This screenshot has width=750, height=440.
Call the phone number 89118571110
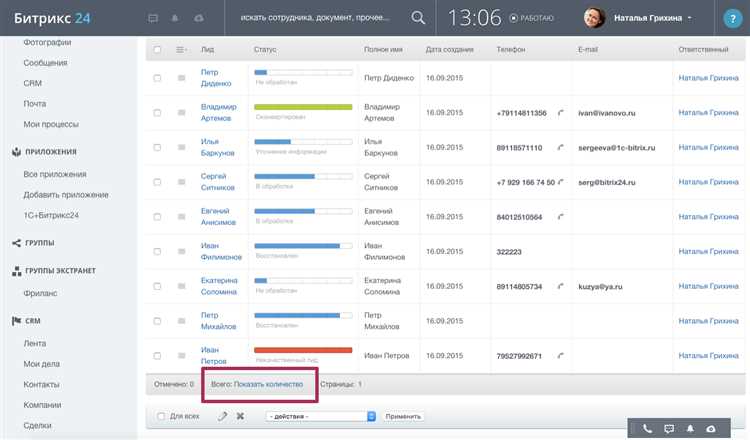coord(561,148)
